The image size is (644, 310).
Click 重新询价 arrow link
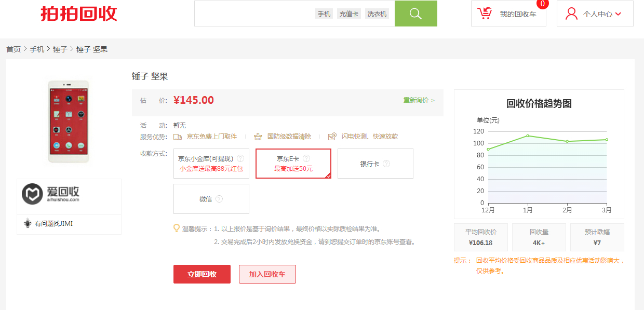coord(419,100)
